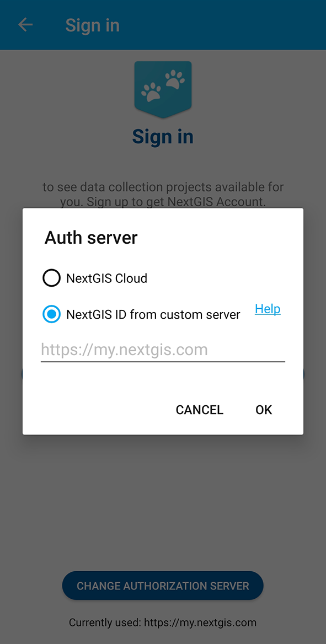This screenshot has width=326, height=644.
Task: Click the 'Currently used' server URL text
Action: 163,622
